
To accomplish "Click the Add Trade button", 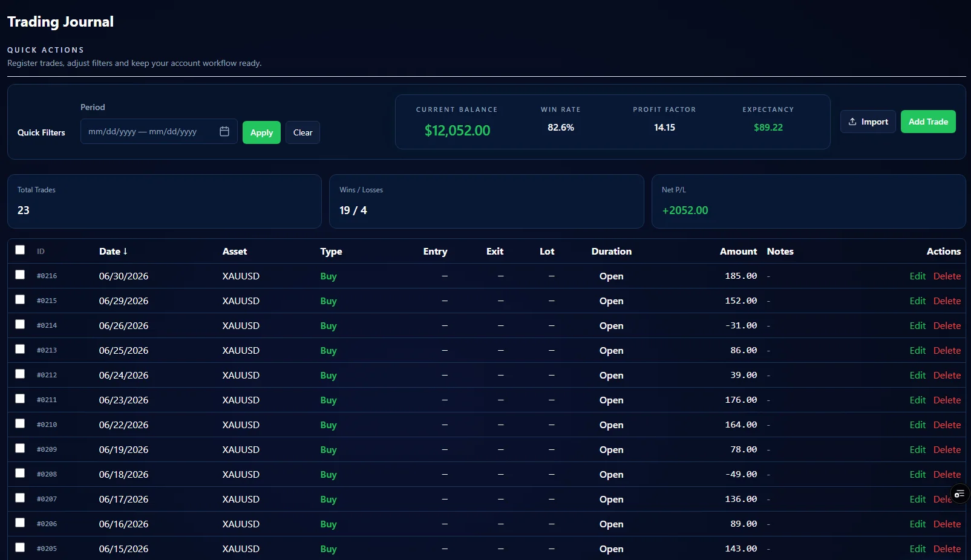I will coord(928,122).
